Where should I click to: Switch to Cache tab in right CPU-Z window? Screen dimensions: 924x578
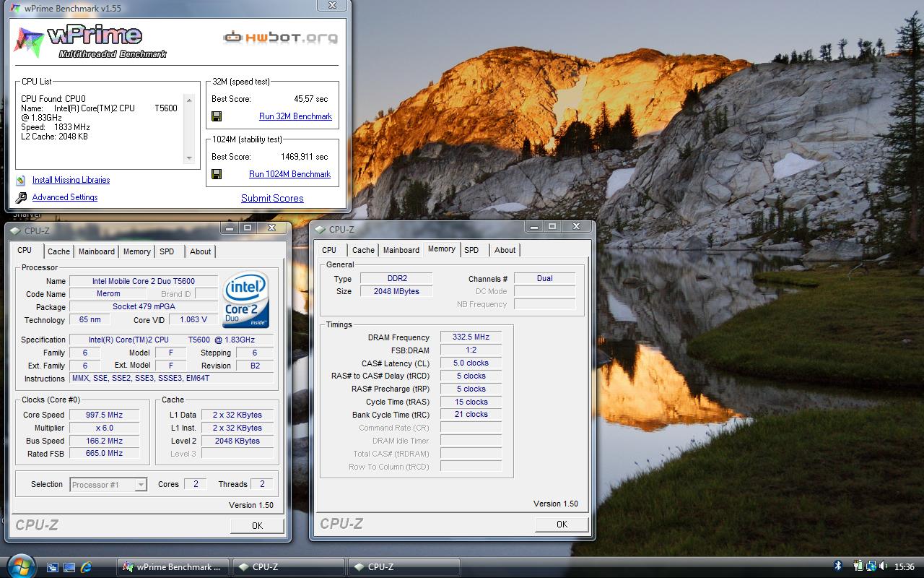[363, 250]
